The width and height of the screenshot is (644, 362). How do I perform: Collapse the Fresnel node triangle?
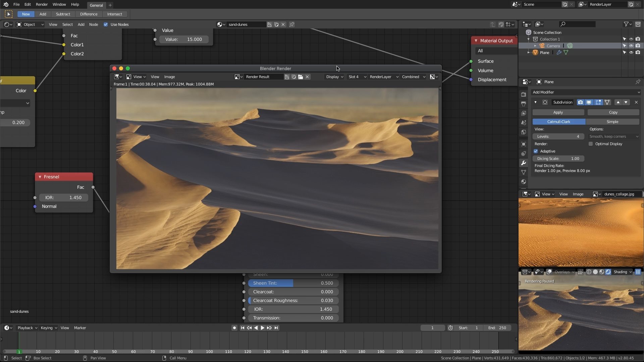(x=40, y=177)
